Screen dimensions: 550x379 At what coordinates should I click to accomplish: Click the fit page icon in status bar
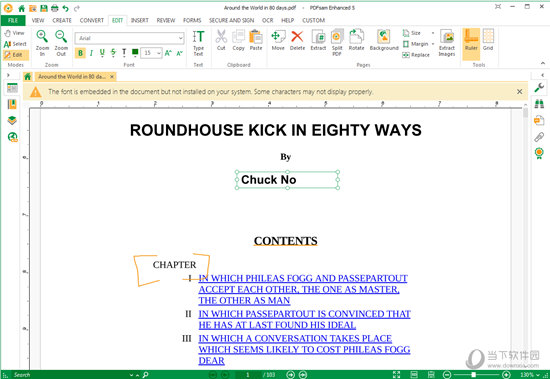pos(396,375)
